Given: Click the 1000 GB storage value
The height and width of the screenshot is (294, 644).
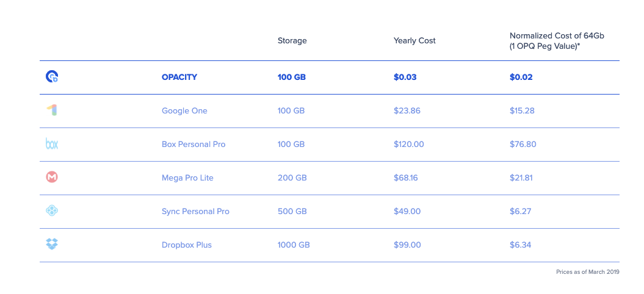Looking at the screenshot, I should click(x=294, y=245).
